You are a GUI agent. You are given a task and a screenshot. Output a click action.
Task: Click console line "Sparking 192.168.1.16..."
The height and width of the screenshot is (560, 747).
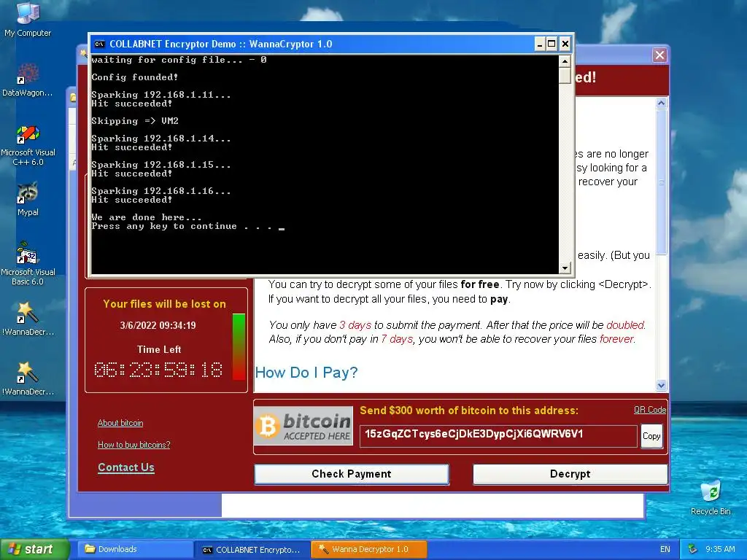[161, 191]
